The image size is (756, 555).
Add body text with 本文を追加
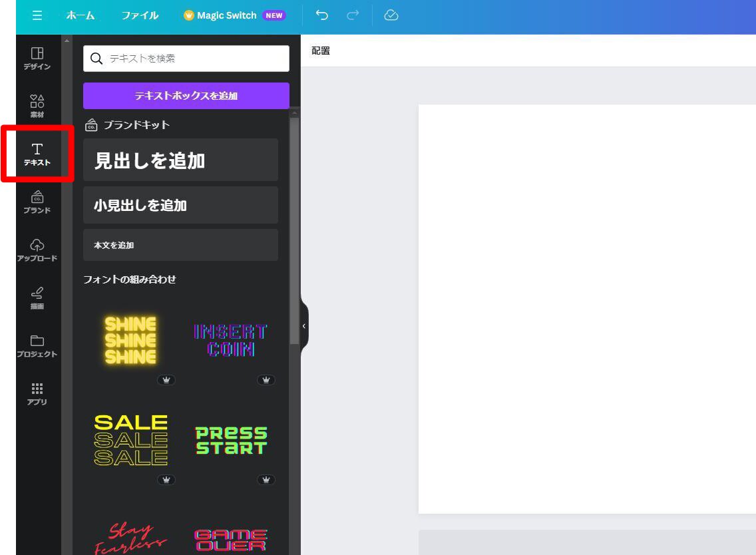(180, 245)
